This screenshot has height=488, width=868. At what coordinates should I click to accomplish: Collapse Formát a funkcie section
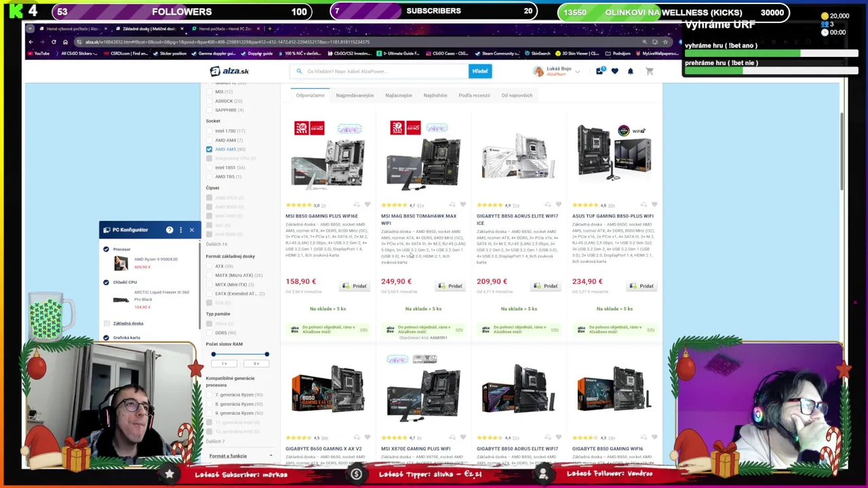pos(240,456)
